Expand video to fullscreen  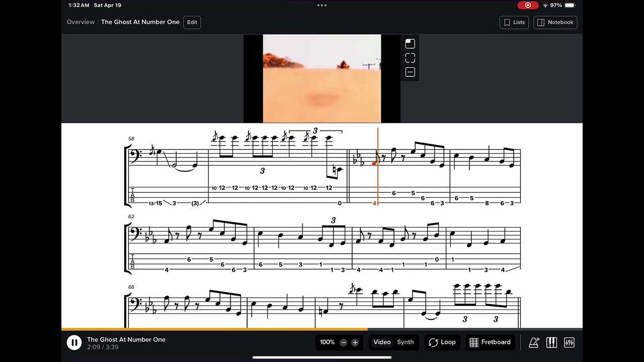click(410, 58)
